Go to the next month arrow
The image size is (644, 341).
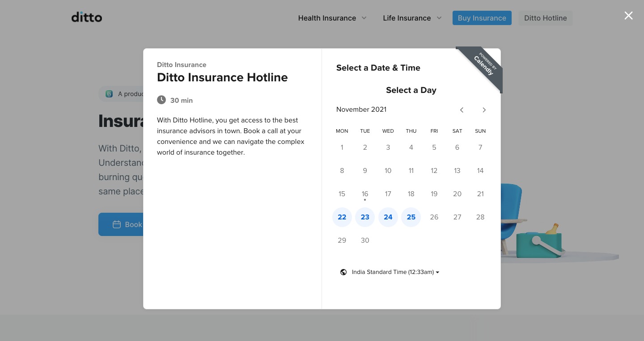click(484, 110)
